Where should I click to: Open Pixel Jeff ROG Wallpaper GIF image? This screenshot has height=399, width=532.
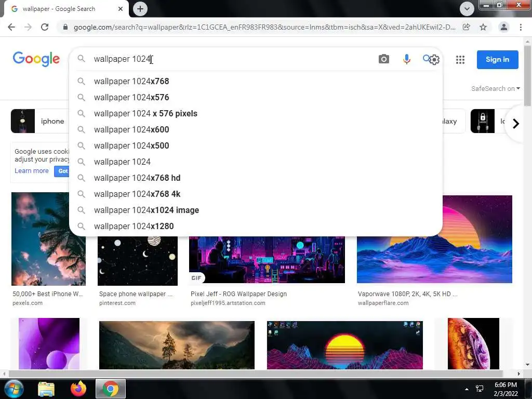267,259
